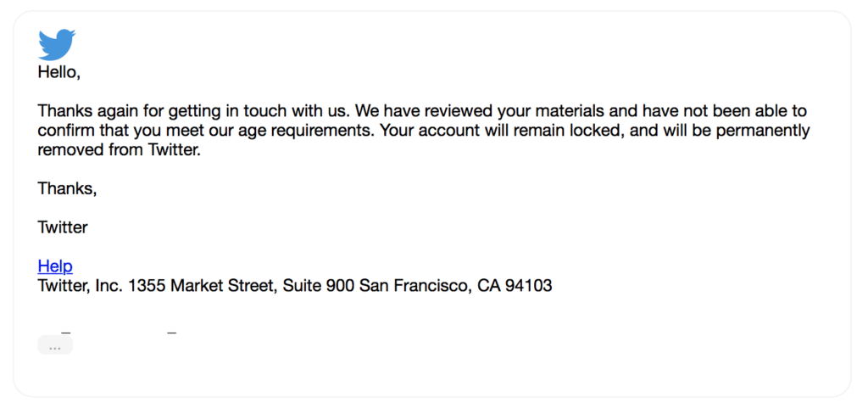Click "Twitter, Inc." in the address line
Viewport: 868px width, 403px height.
click(x=81, y=286)
